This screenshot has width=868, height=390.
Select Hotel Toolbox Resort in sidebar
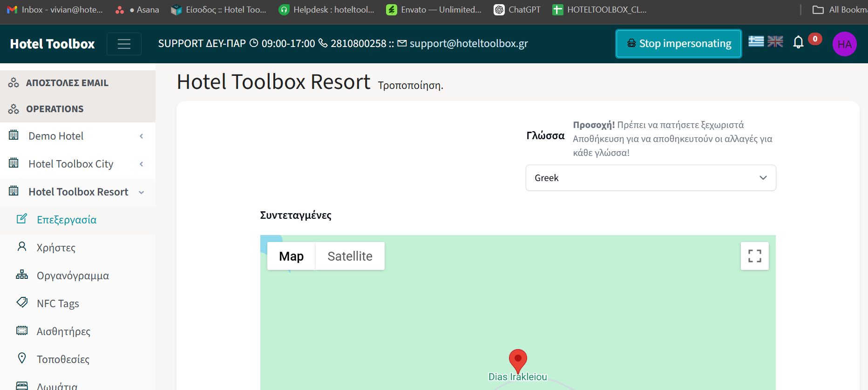[x=78, y=192]
